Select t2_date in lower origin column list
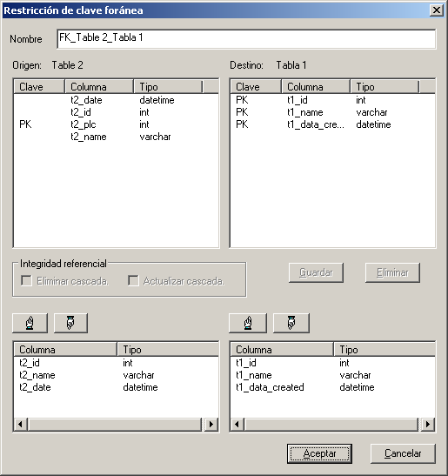The height and width of the screenshot is (476, 448). [x=116, y=387]
